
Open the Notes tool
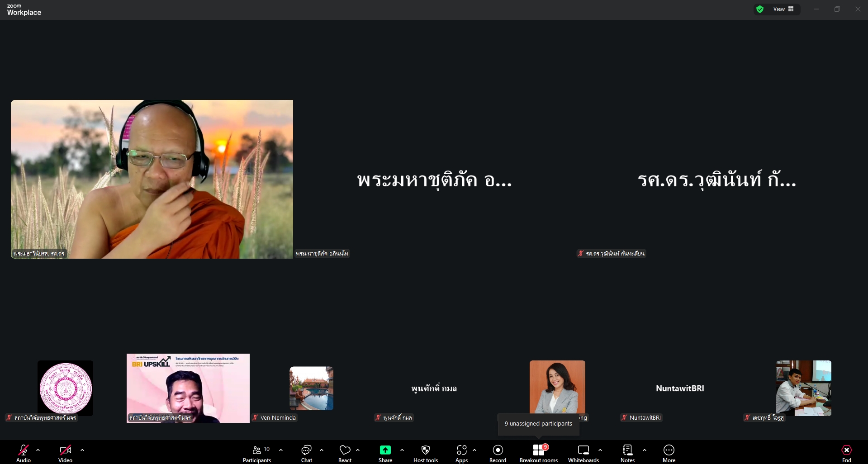point(627,453)
